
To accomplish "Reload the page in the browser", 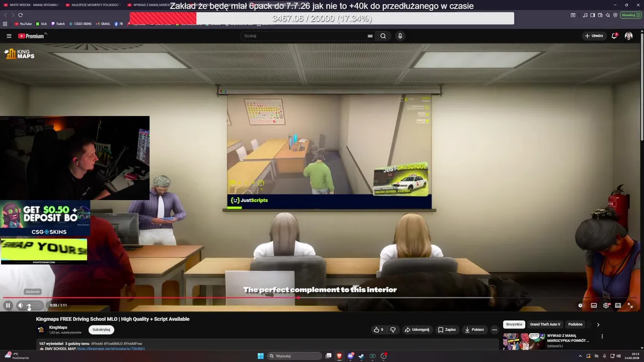I will 21,15.
